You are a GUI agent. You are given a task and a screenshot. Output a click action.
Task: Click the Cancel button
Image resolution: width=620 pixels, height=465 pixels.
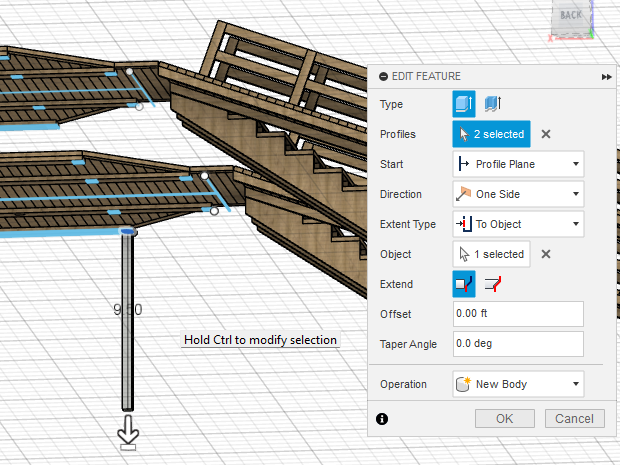point(575,418)
